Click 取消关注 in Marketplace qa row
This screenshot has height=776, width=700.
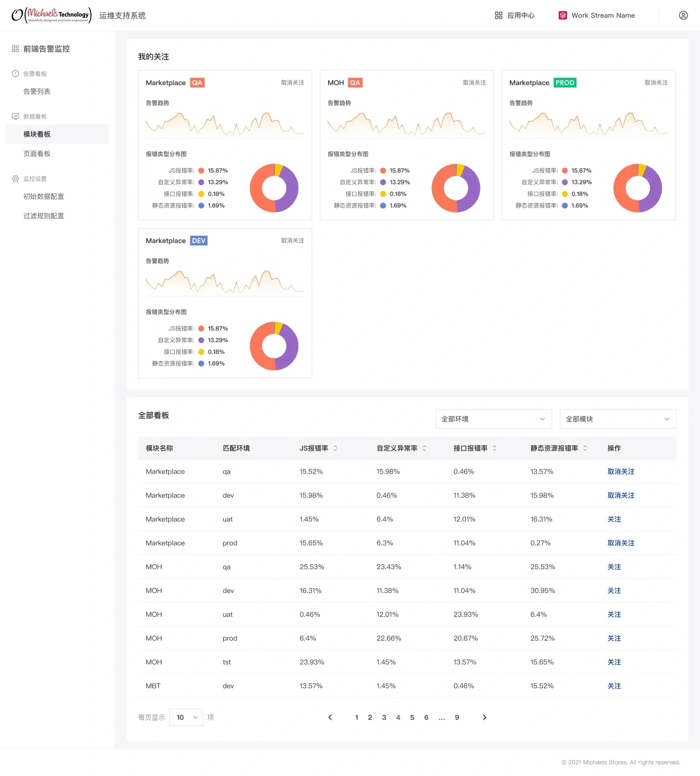[621, 472]
